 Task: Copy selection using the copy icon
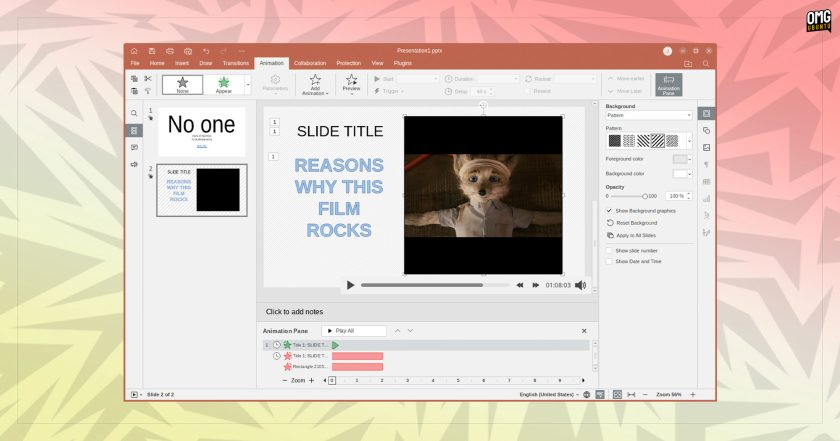[x=134, y=79]
